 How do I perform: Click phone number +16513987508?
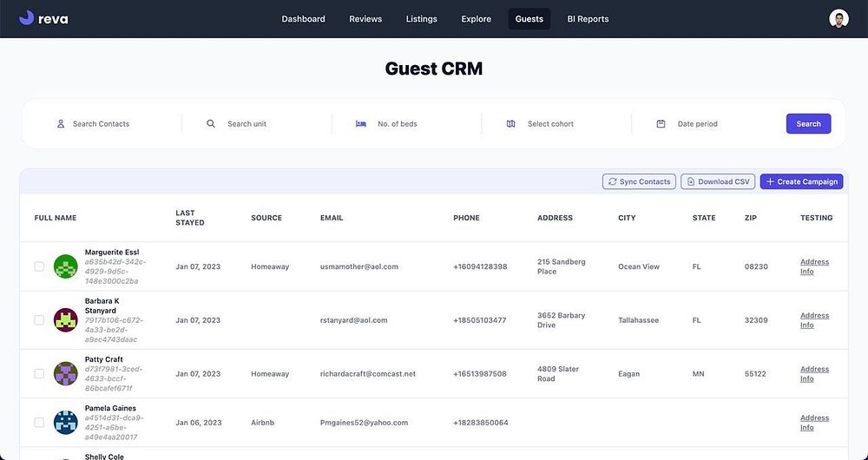479,374
